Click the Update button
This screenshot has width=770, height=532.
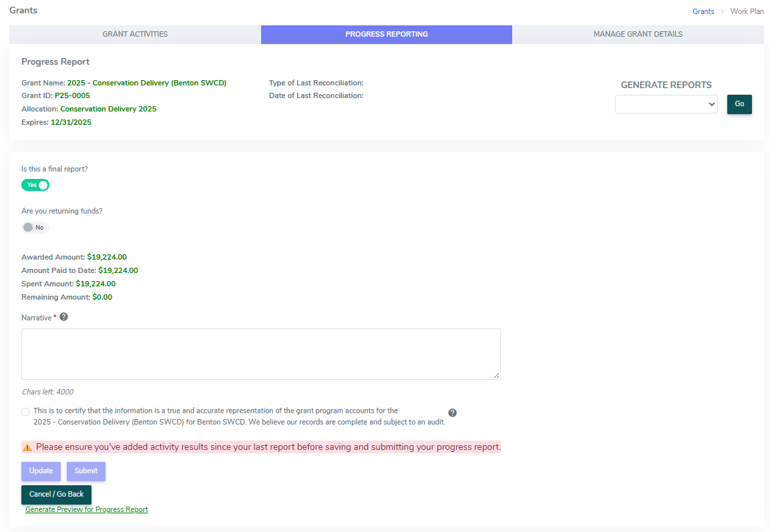pyautogui.click(x=41, y=471)
